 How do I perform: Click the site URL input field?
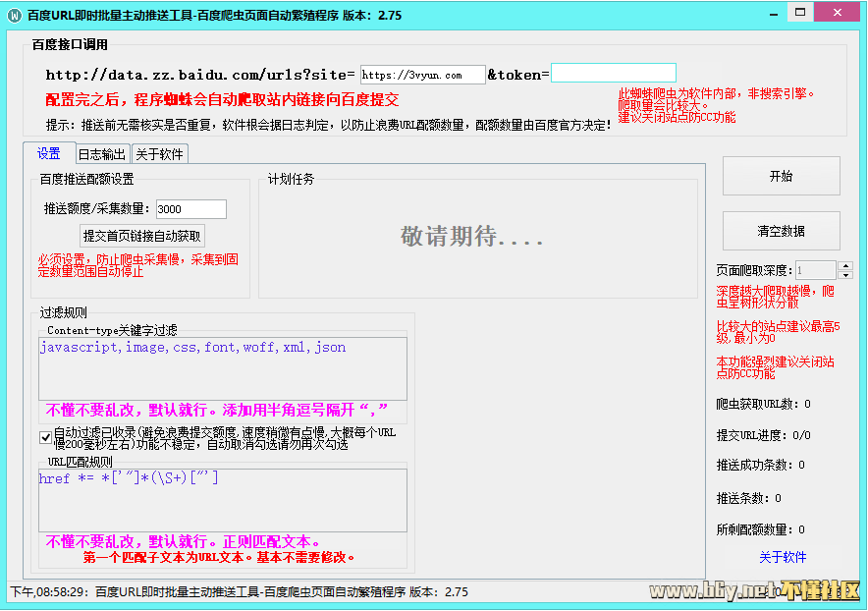click(x=423, y=75)
